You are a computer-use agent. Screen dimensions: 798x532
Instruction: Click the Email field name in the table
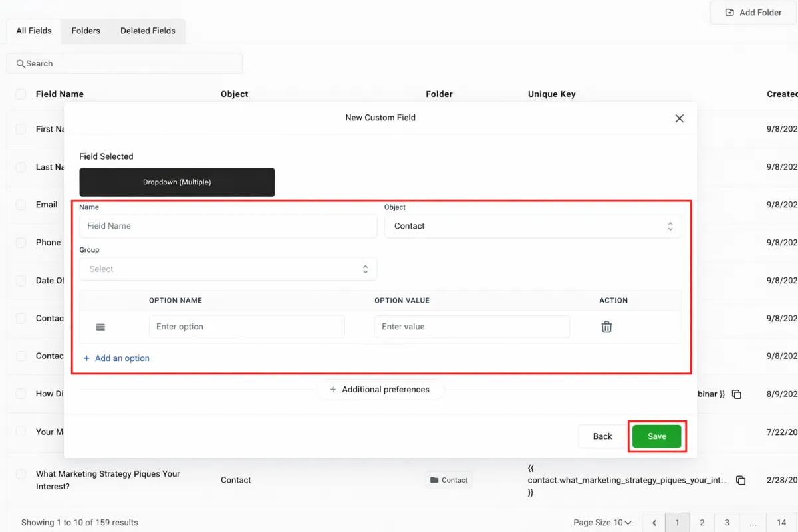(x=47, y=205)
